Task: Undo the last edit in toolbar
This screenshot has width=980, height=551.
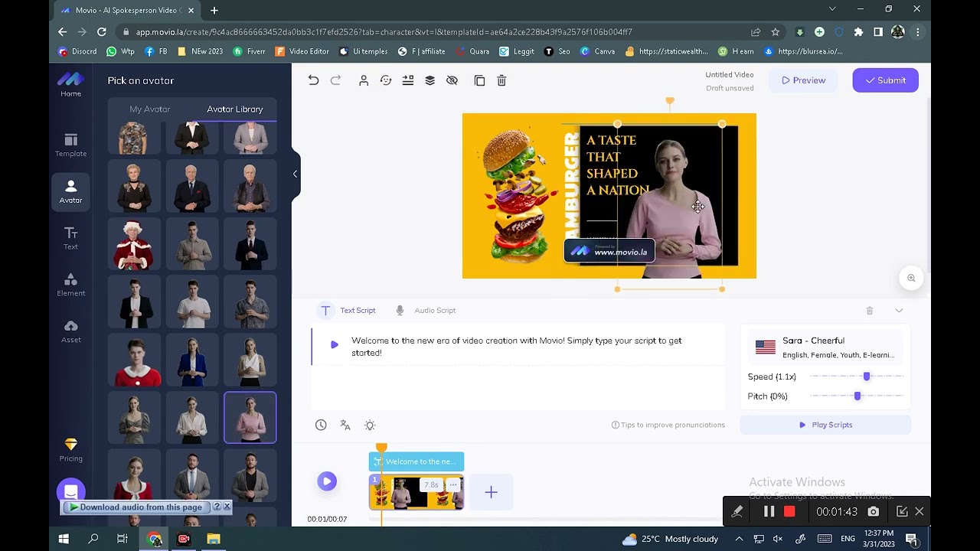Action: [x=313, y=80]
